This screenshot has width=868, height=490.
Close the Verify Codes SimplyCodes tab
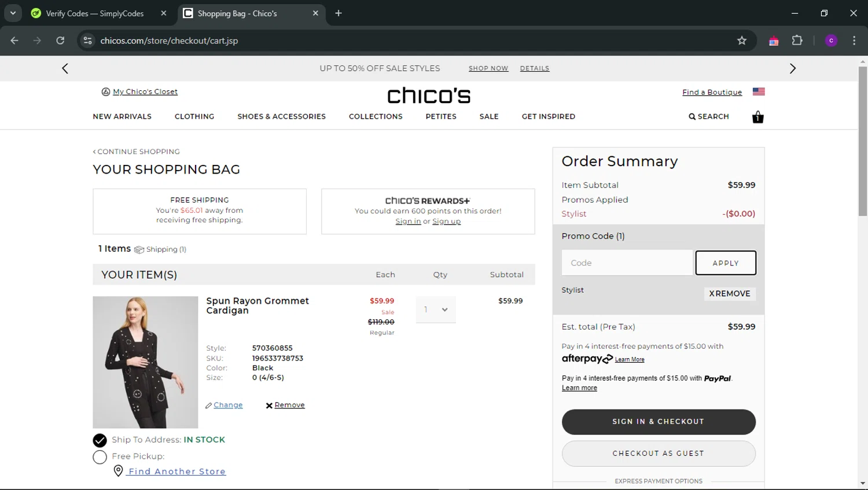pos(164,13)
